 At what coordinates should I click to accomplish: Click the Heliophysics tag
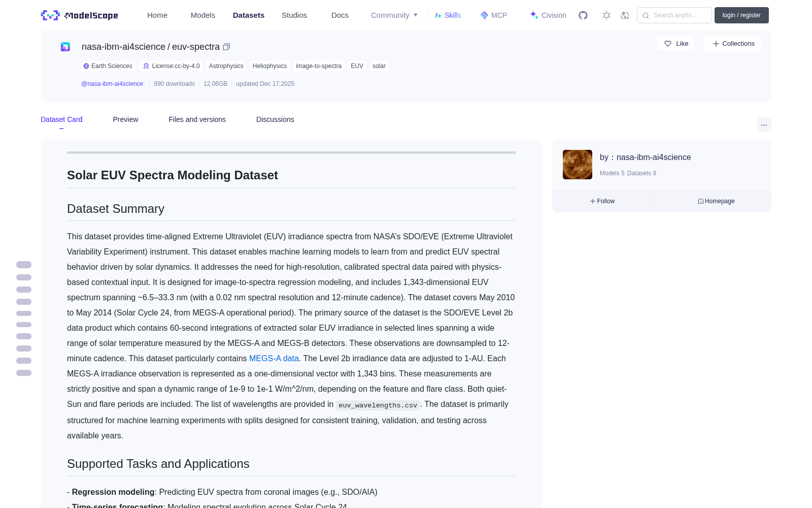click(269, 66)
